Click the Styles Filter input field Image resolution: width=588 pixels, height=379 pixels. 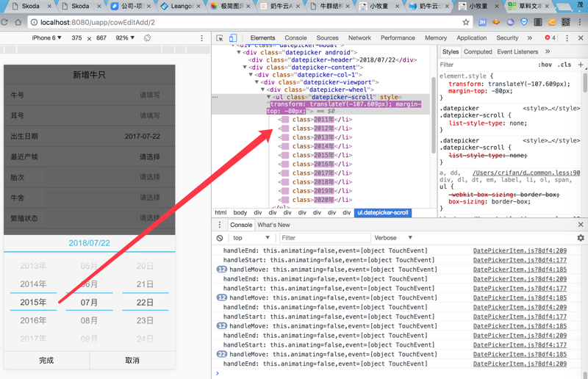coord(486,65)
